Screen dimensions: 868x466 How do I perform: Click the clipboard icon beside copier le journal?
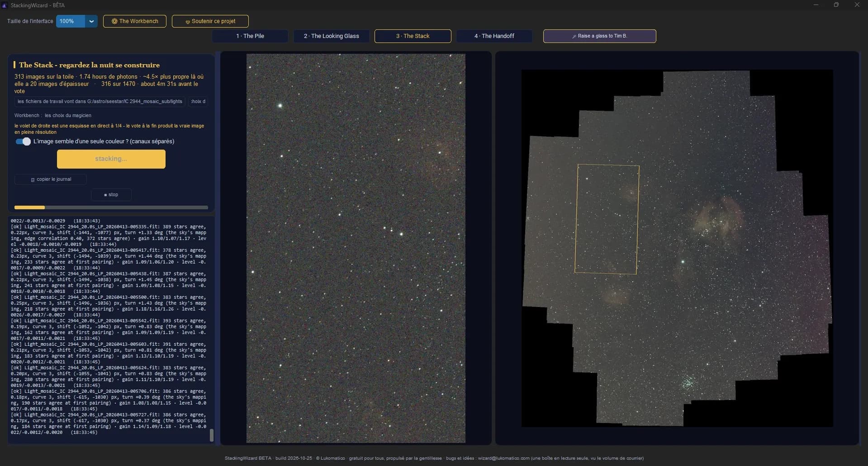point(33,180)
